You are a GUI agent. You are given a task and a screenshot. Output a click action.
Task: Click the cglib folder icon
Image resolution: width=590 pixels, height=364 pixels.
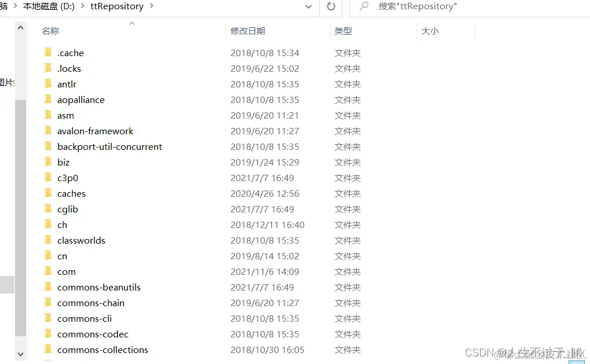pyautogui.click(x=48, y=209)
